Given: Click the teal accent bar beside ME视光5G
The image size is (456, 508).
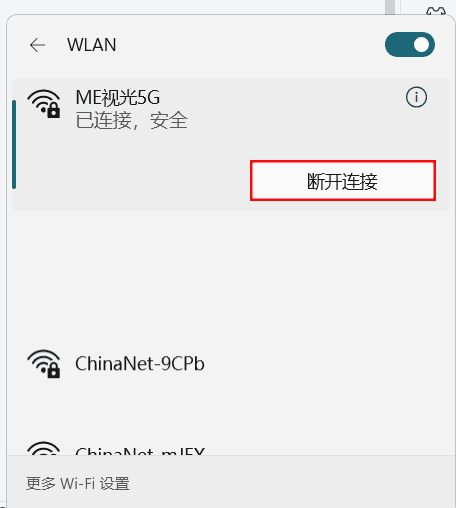Looking at the screenshot, I should [x=14, y=144].
